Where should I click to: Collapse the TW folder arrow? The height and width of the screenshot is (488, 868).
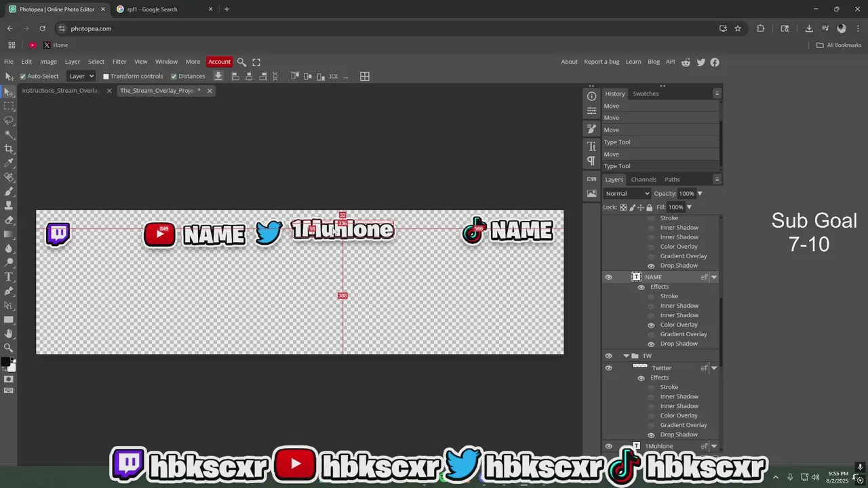coord(626,356)
